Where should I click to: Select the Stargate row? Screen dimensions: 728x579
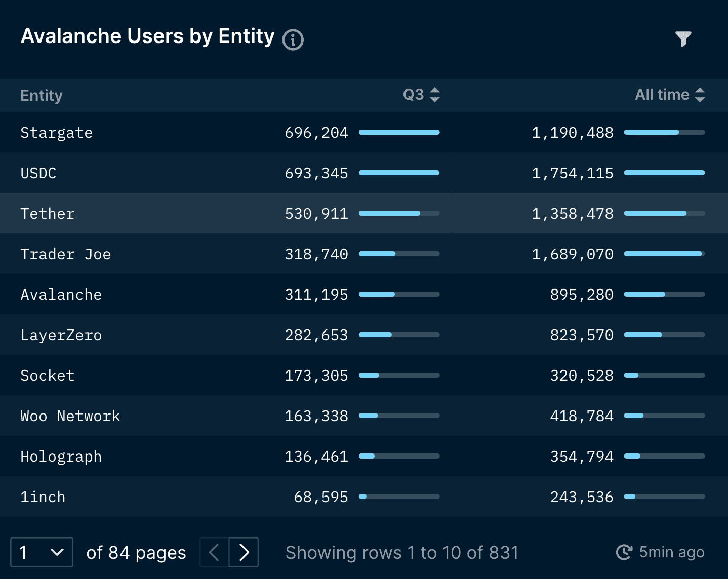(x=364, y=132)
